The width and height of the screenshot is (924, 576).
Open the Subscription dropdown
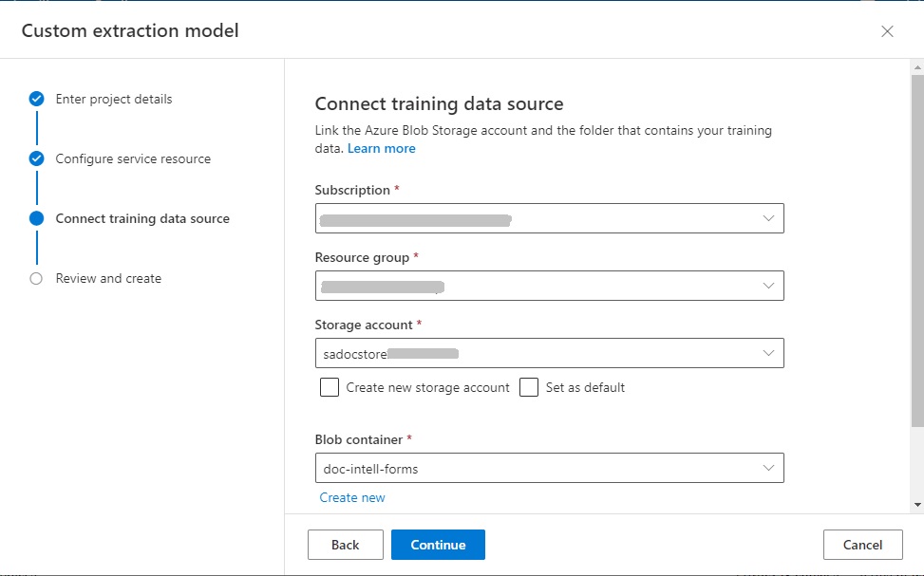click(x=549, y=218)
